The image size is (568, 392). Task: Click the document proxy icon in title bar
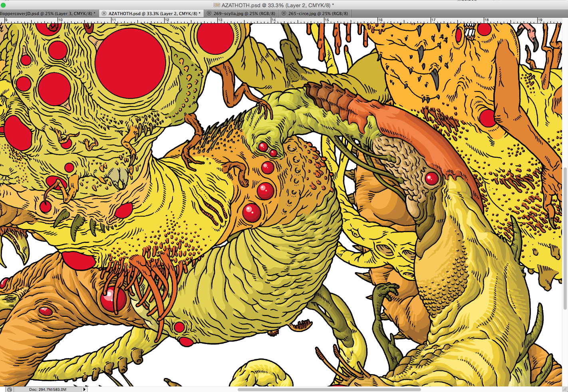coord(217,5)
